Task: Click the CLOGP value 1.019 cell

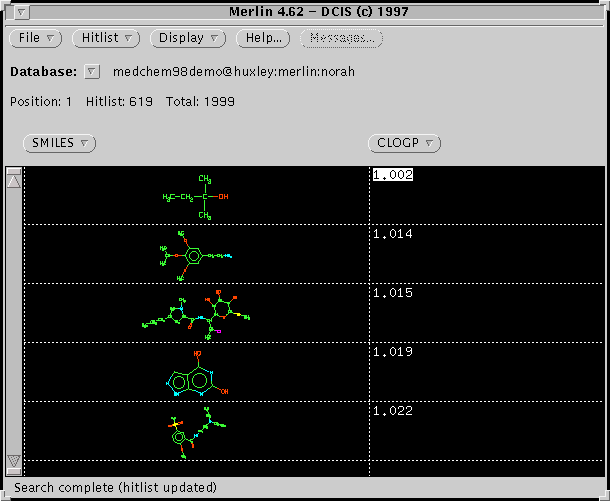Action: pyautogui.click(x=392, y=352)
